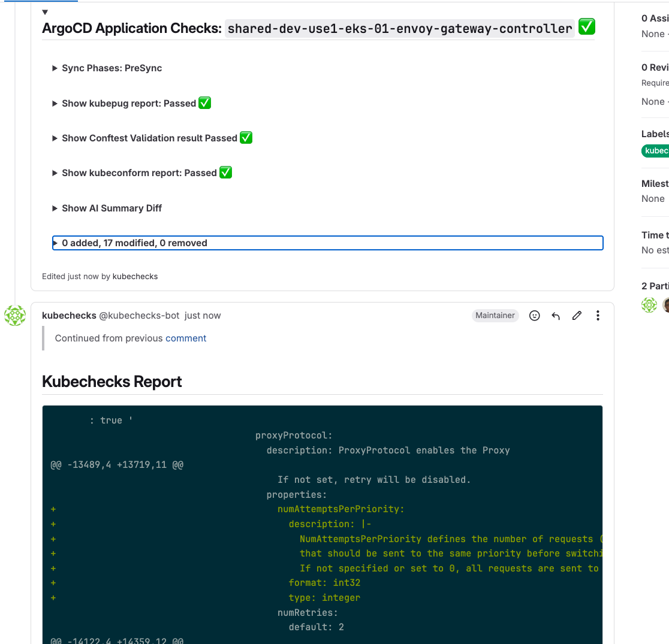
Task: Click the "proxyProtocol:" line in the diff
Action: (x=294, y=436)
